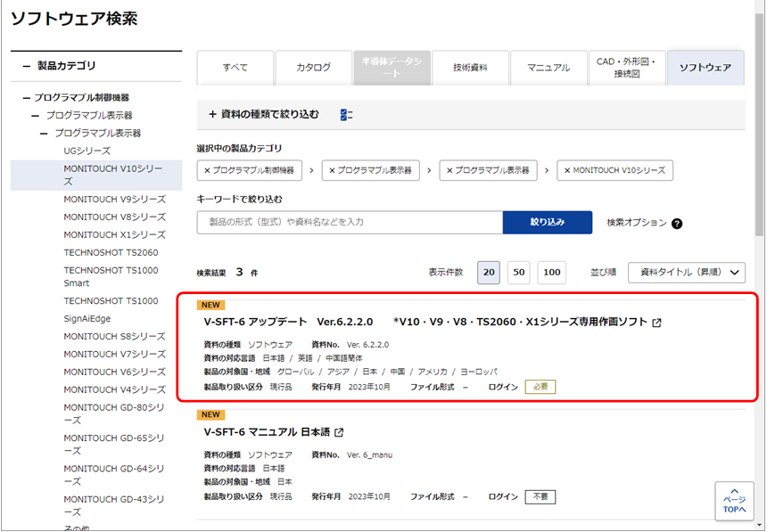The height and width of the screenshot is (532, 767).
Task: Remove the MONITOUCH V10シリーズ category filter chip
Action: (615, 170)
